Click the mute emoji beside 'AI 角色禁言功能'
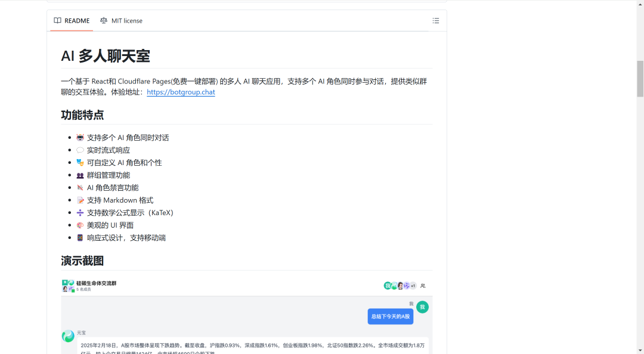 [80, 188]
